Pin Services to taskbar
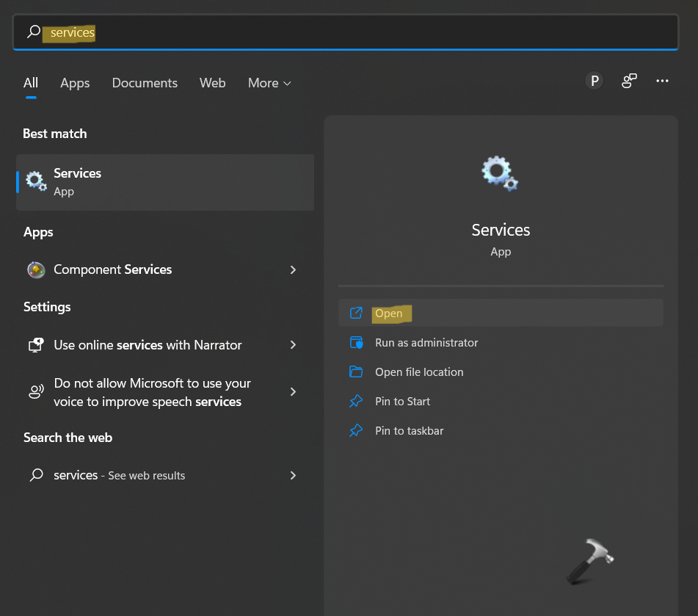The height and width of the screenshot is (616, 698). [409, 431]
